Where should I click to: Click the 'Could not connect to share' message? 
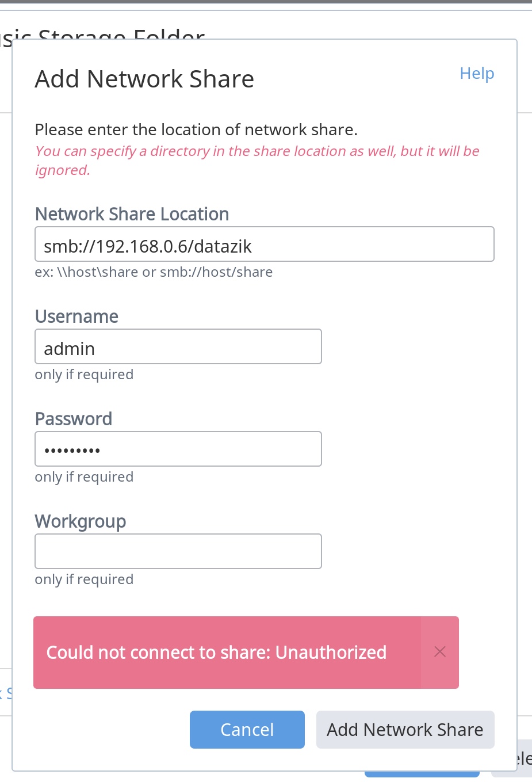coord(216,653)
